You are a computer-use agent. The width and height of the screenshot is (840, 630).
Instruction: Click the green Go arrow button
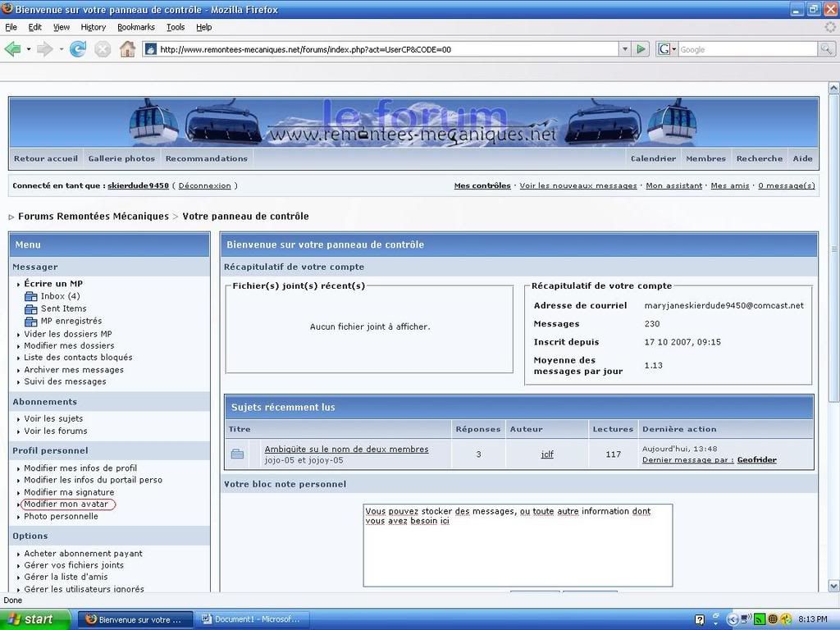click(x=641, y=49)
